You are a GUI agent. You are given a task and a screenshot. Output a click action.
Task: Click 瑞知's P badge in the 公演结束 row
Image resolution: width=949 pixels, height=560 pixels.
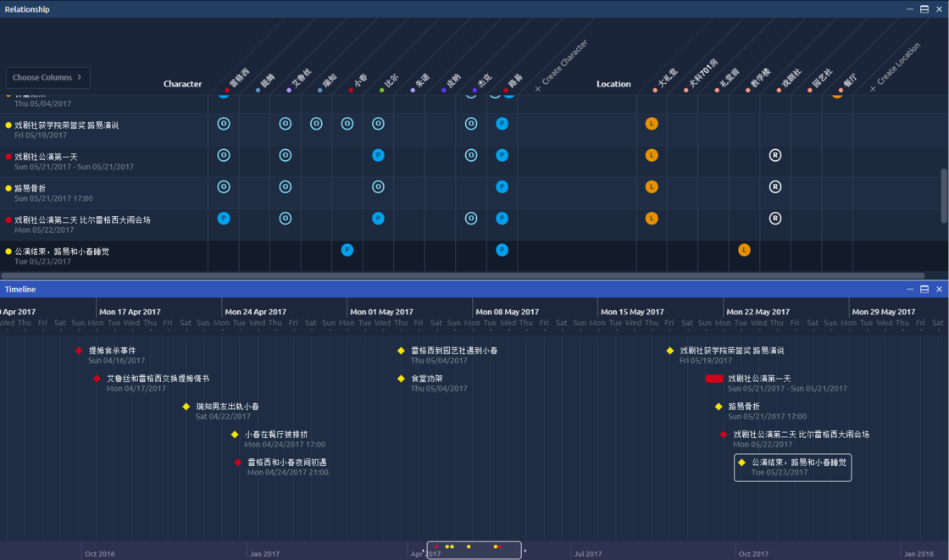point(347,250)
